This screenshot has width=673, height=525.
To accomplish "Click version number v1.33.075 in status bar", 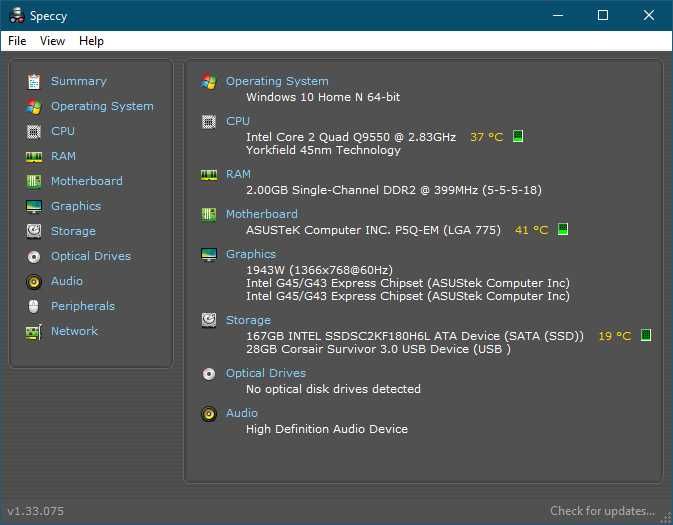I will tap(36, 511).
